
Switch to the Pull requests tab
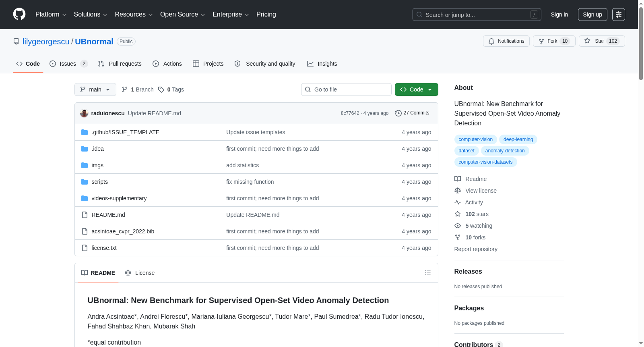(120, 64)
